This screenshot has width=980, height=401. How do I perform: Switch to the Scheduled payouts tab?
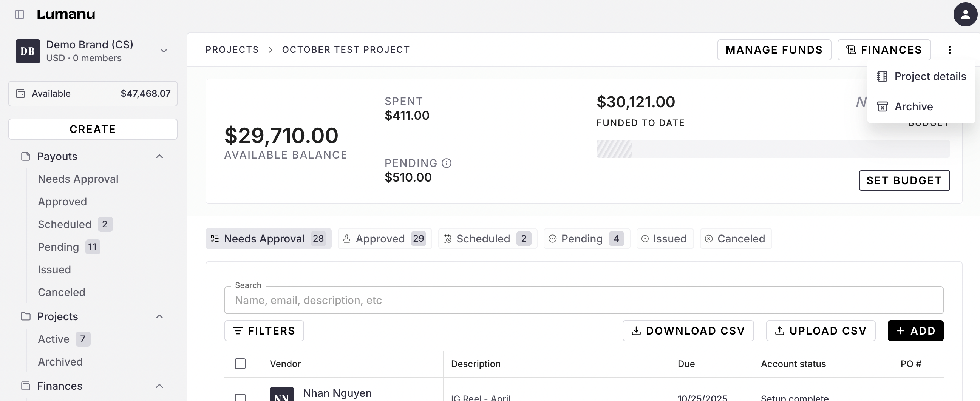coord(487,239)
